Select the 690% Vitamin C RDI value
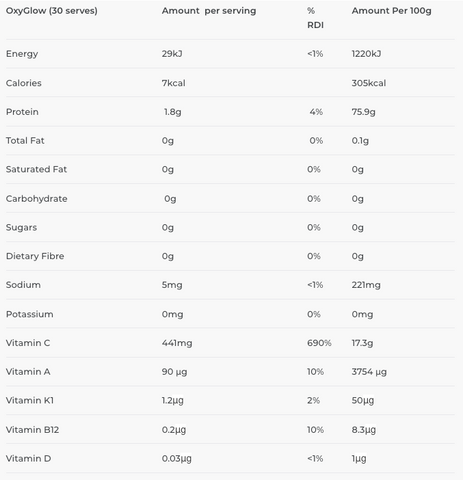Viewport: 463px width, 480px height. point(319,343)
